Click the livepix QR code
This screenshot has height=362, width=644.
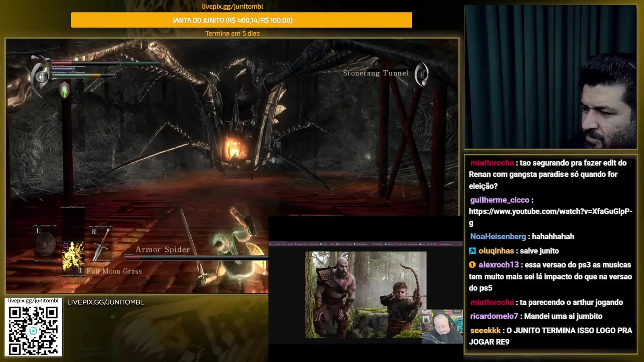coord(33,330)
